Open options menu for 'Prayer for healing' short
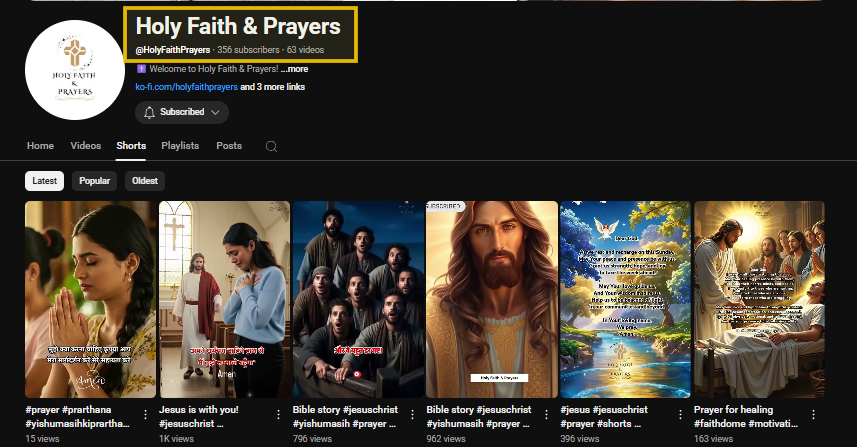 pyautogui.click(x=813, y=415)
